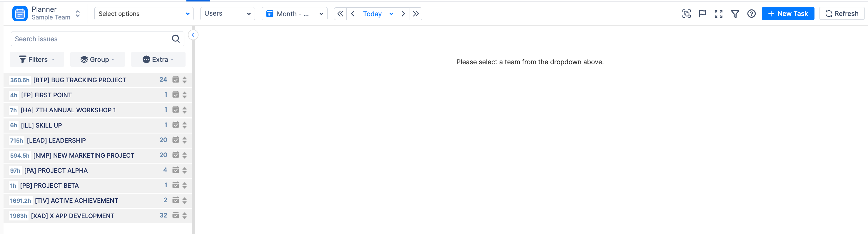Viewport: 868px width, 234px height.
Task: Enter fullscreen mode using the expand icon
Action: [718, 14]
